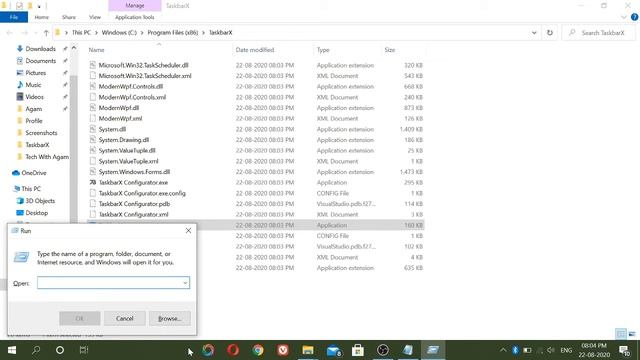640x360 pixels.
Task: Expand the ribbon with chevron
Action: (623, 17)
